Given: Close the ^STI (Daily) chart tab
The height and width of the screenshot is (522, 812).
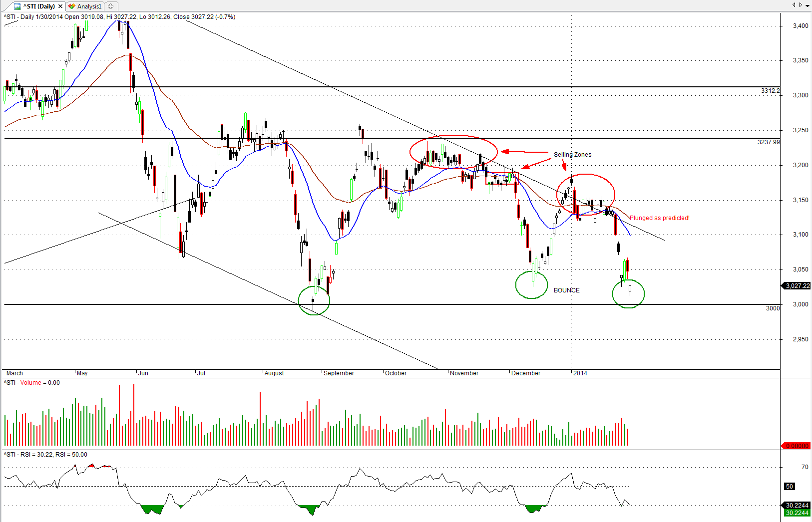Looking at the screenshot, I should click(60, 6).
